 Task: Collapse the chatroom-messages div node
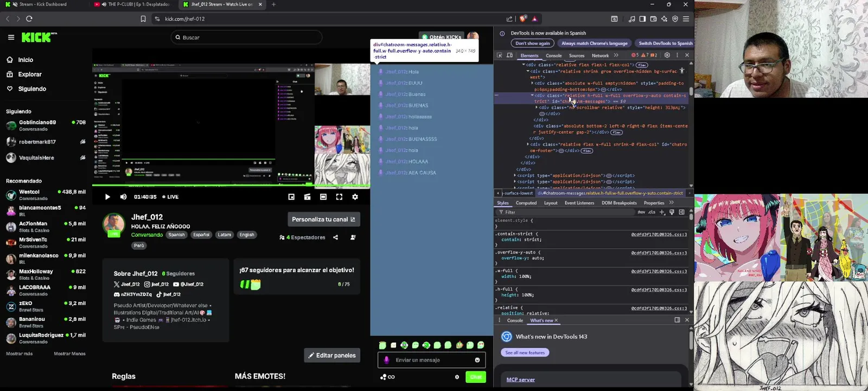click(x=532, y=96)
